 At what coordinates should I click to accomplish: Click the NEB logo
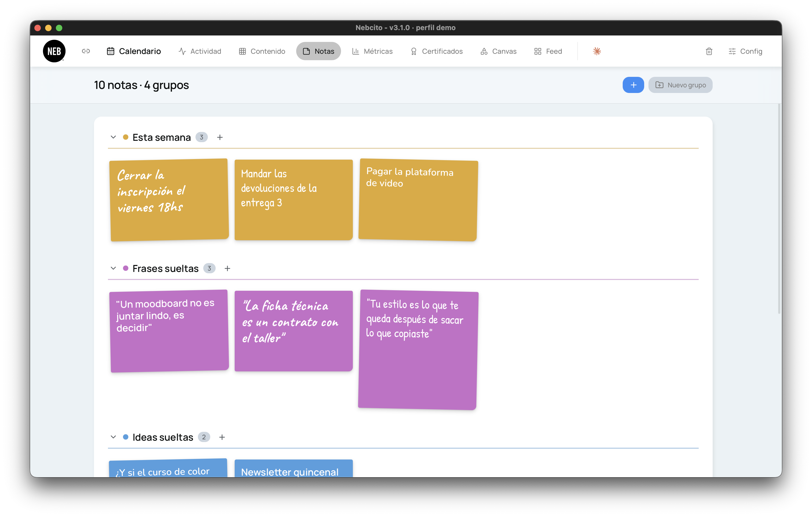[x=54, y=51]
